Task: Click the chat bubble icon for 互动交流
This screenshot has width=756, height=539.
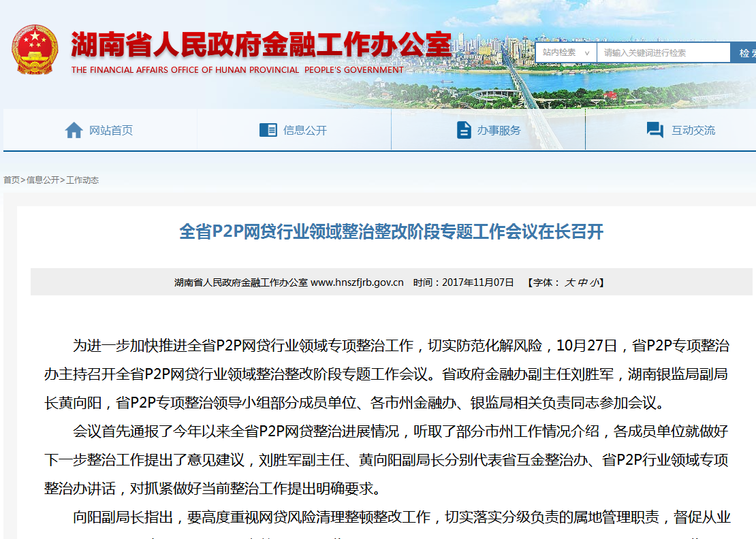Action: tap(654, 129)
